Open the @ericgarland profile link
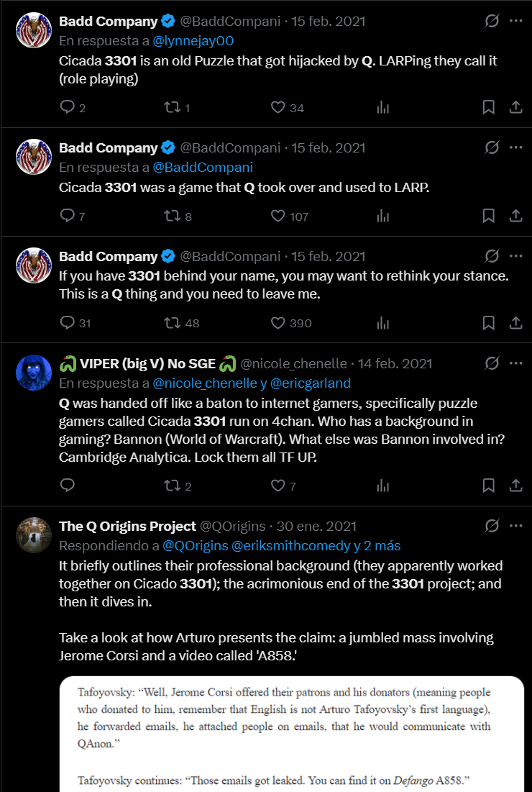The width and height of the screenshot is (532, 792). (x=311, y=383)
